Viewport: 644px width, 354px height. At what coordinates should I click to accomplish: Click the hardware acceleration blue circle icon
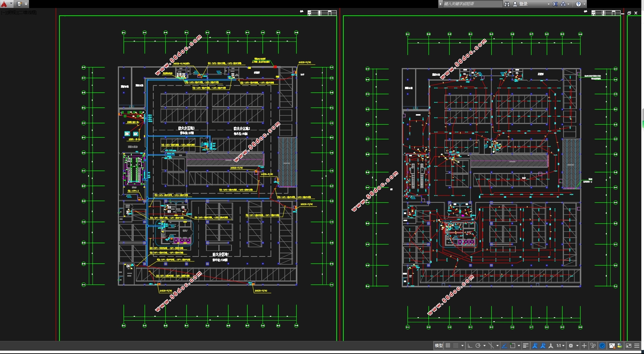coord(602,346)
